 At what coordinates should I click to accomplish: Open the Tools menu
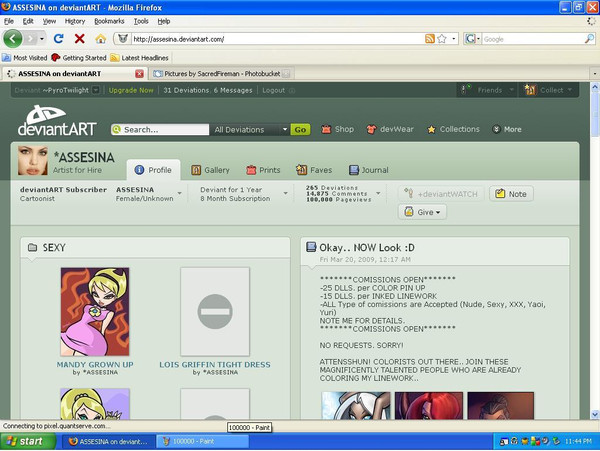[141, 21]
